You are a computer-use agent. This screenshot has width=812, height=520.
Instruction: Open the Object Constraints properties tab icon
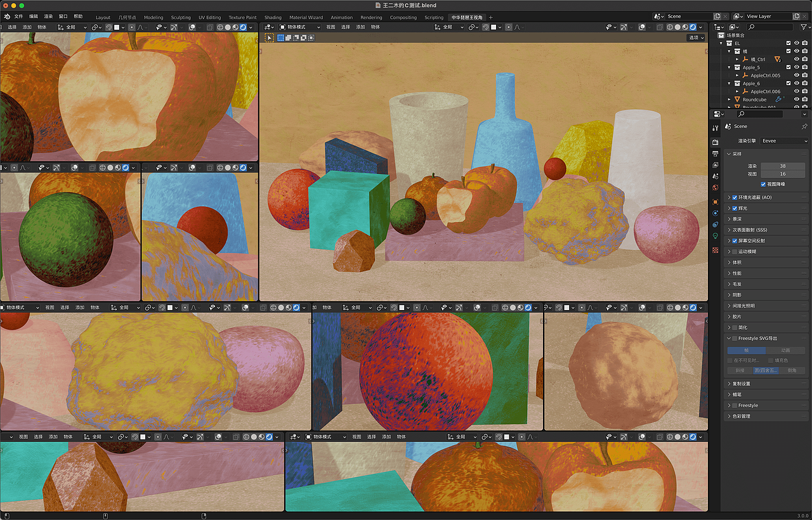click(x=716, y=224)
